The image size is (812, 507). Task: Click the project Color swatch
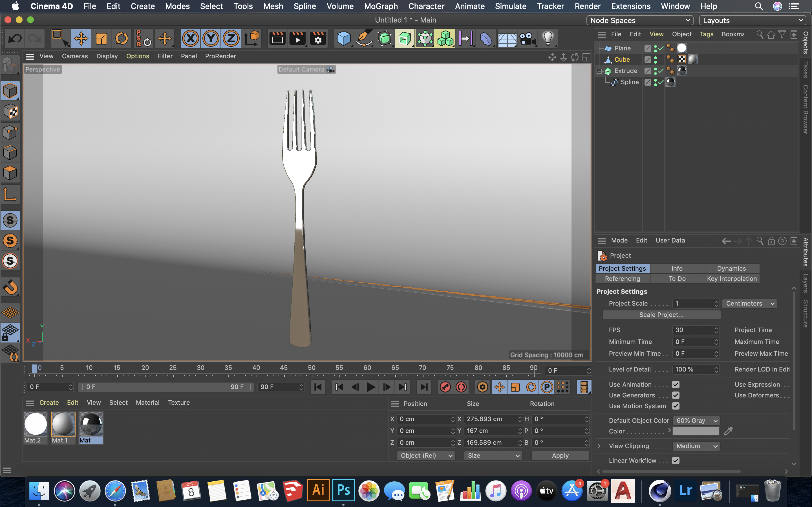click(696, 431)
